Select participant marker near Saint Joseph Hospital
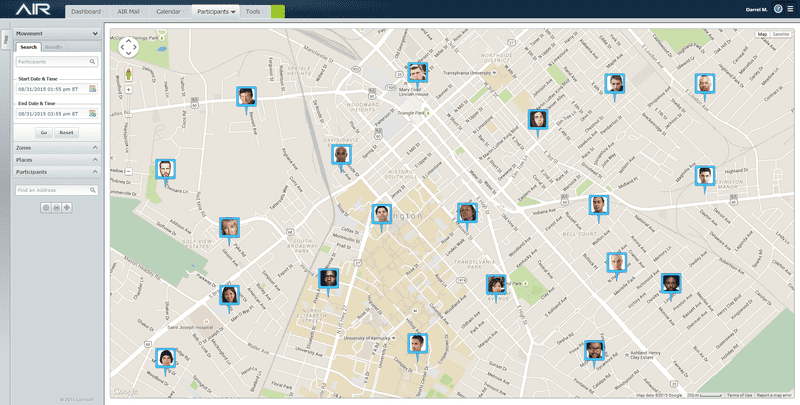 (230, 296)
